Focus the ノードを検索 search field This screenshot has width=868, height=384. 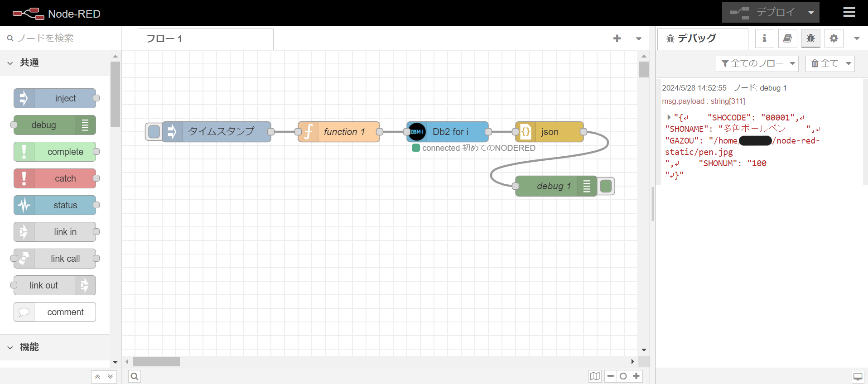click(x=60, y=38)
